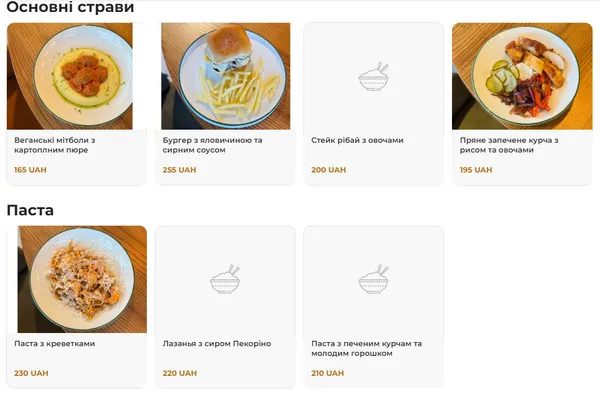Image resolution: width=600 pixels, height=397 pixels.
Task: Click the bowl placeholder icon for Лазанья з сиром Пекоріно
Action: 225,279
